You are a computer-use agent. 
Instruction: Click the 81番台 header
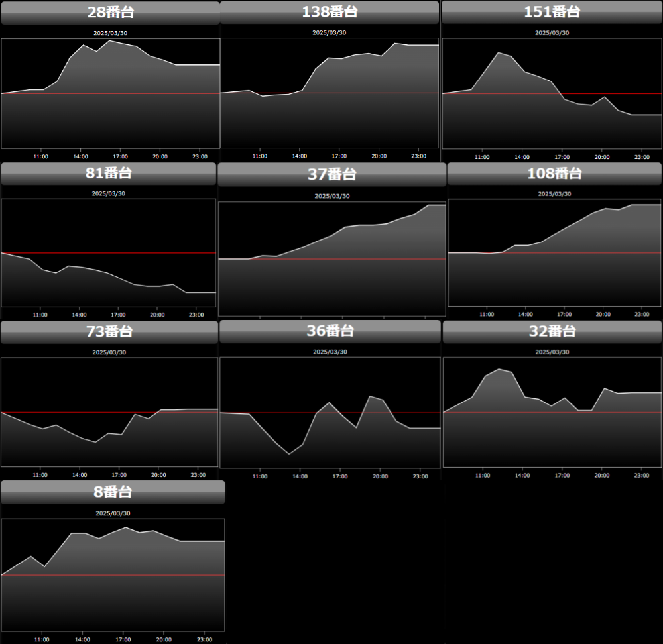(109, 173)
